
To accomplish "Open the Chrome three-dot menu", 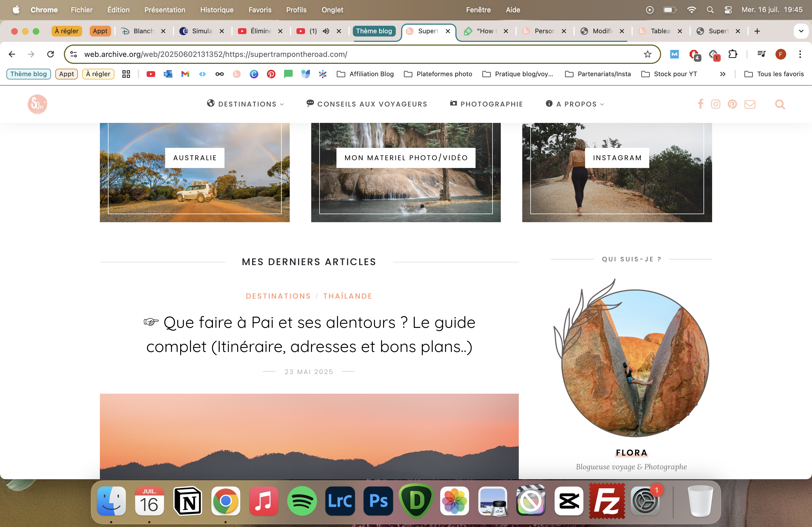I will [800, 54].
